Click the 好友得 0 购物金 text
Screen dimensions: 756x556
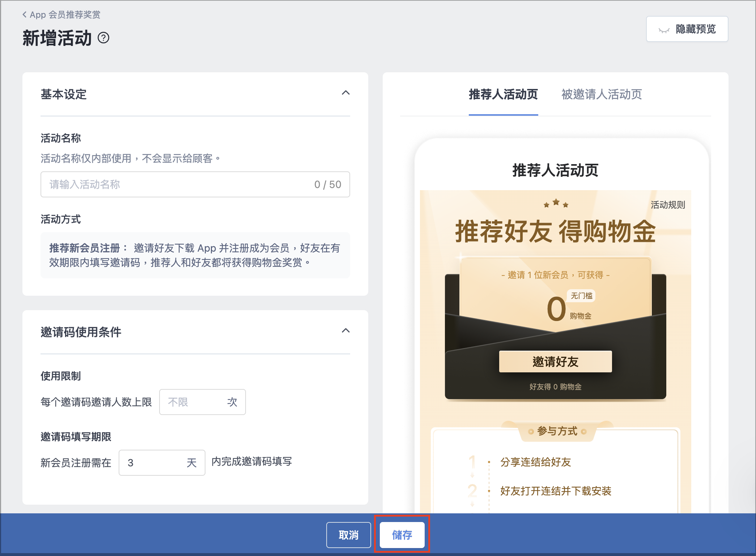pos(556,387)
